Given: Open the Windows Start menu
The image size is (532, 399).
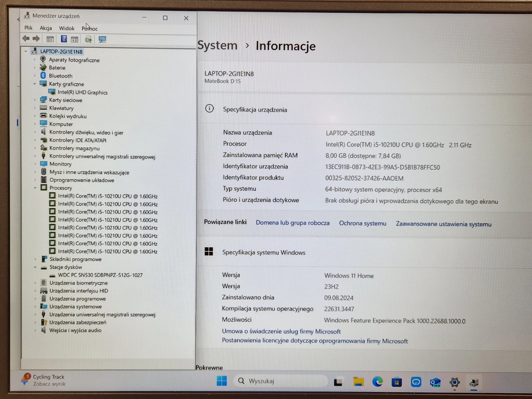Looking at the screenshot, I should [x=222, y=381].
